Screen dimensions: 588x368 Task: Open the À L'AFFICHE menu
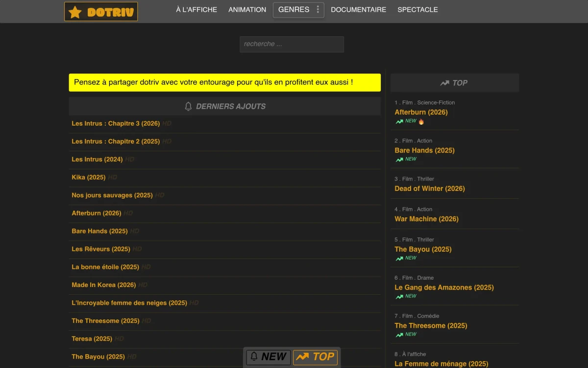(x=196, y=9)
